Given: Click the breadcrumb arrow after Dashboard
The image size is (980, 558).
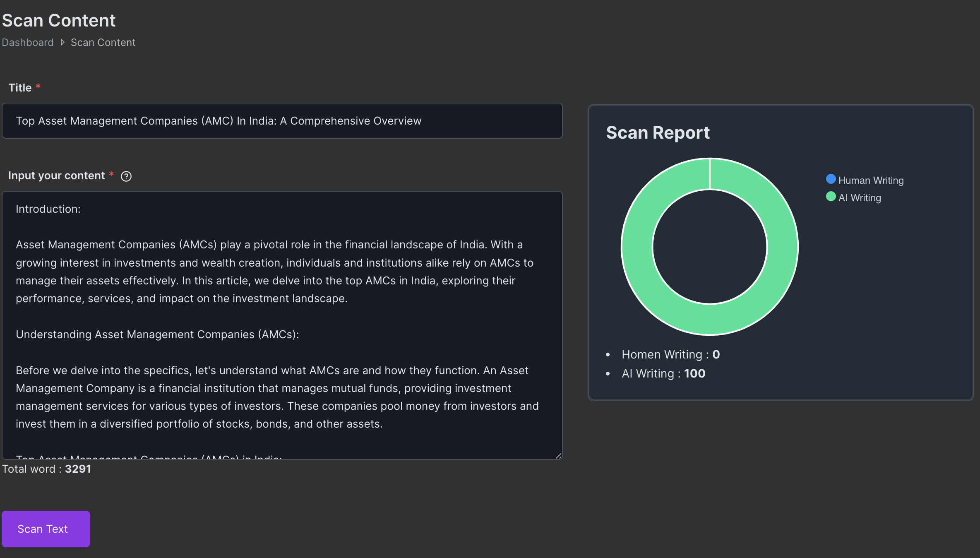Looking at the screenshot, I should pos(62,42).
